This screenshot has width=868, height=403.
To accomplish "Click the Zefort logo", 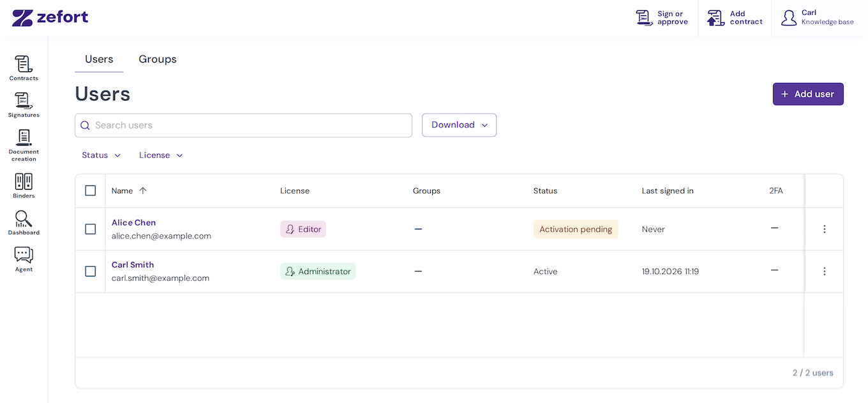I will pos(50,17).
